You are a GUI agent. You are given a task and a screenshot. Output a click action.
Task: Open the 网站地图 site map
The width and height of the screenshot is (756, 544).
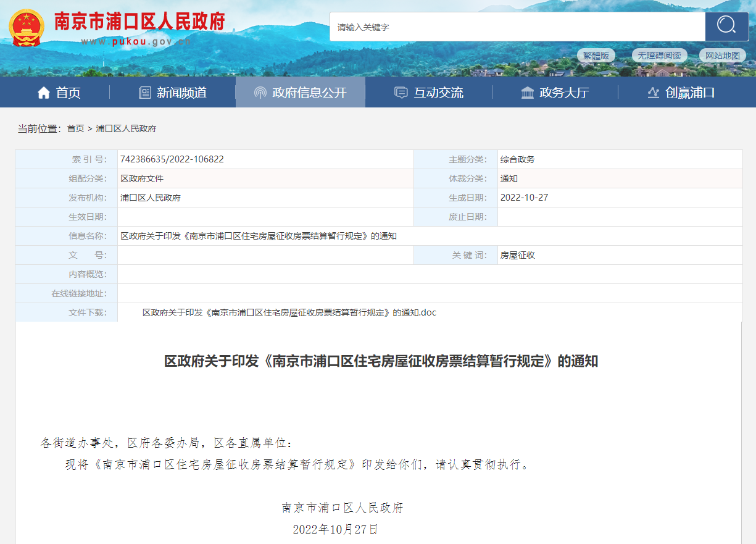pos(722,56)
